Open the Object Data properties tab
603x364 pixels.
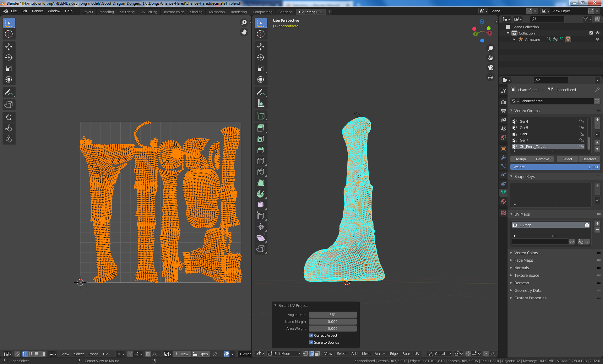503,193
